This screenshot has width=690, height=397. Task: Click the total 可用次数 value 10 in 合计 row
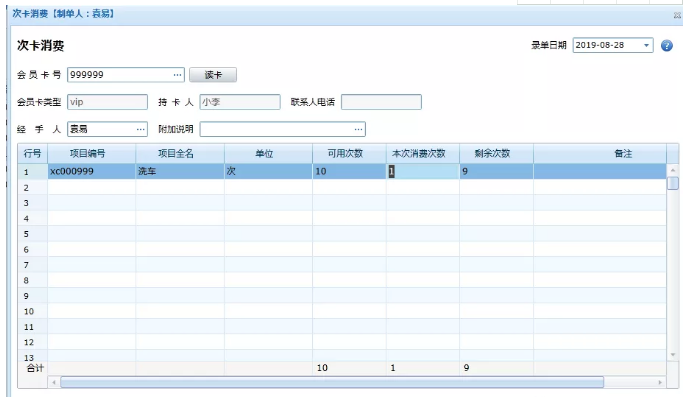pos(322,368)
